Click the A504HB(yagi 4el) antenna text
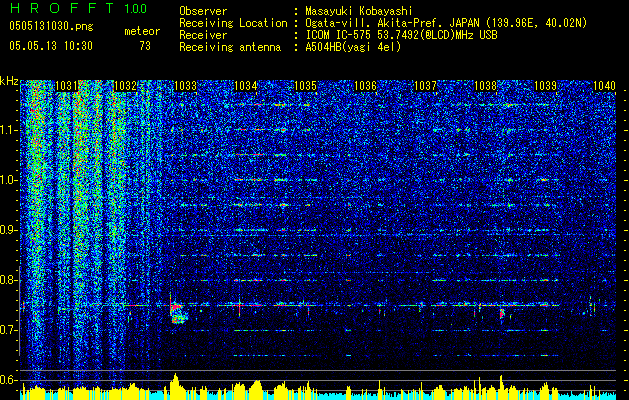 click(x=353, y=47)
